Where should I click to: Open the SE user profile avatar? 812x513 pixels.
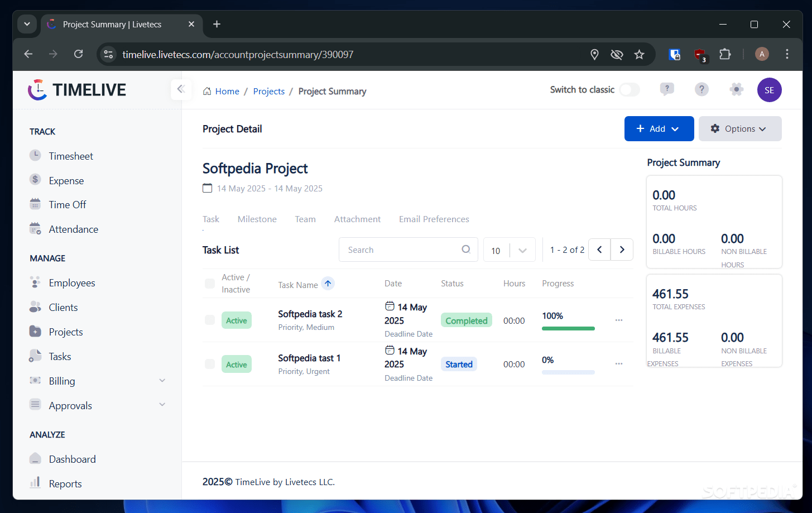770,90
